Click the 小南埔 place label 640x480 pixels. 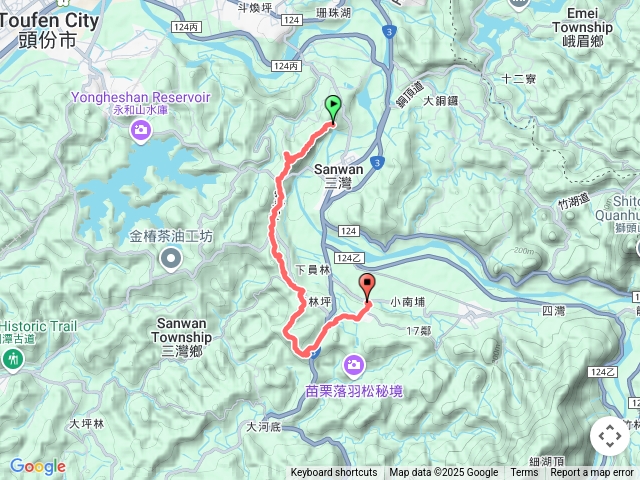click(407, 302)
